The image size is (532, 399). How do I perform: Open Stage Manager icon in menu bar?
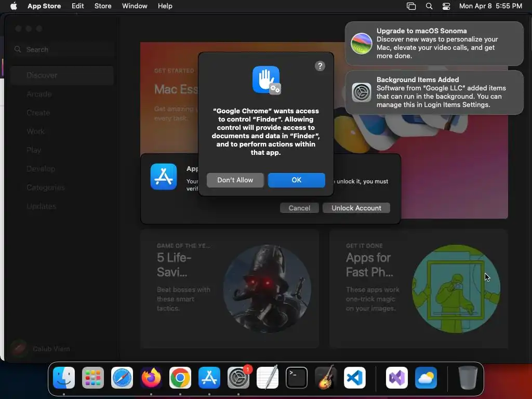(411, 6)
